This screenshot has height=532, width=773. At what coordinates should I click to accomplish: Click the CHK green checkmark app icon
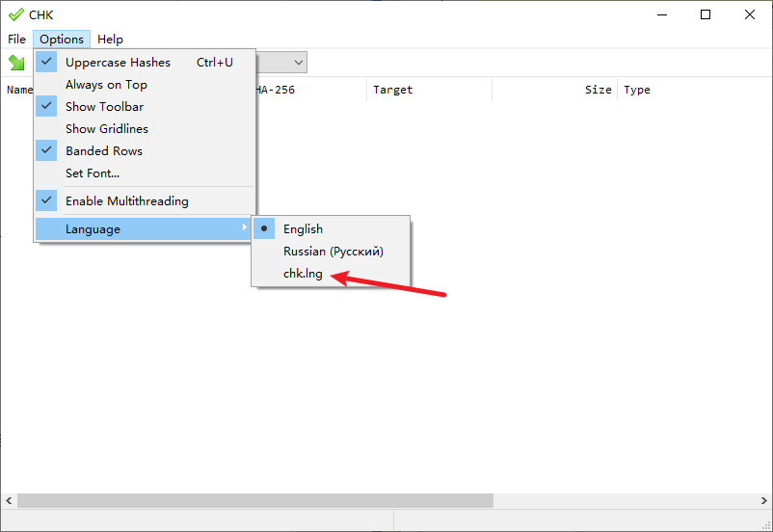[15, 14]
